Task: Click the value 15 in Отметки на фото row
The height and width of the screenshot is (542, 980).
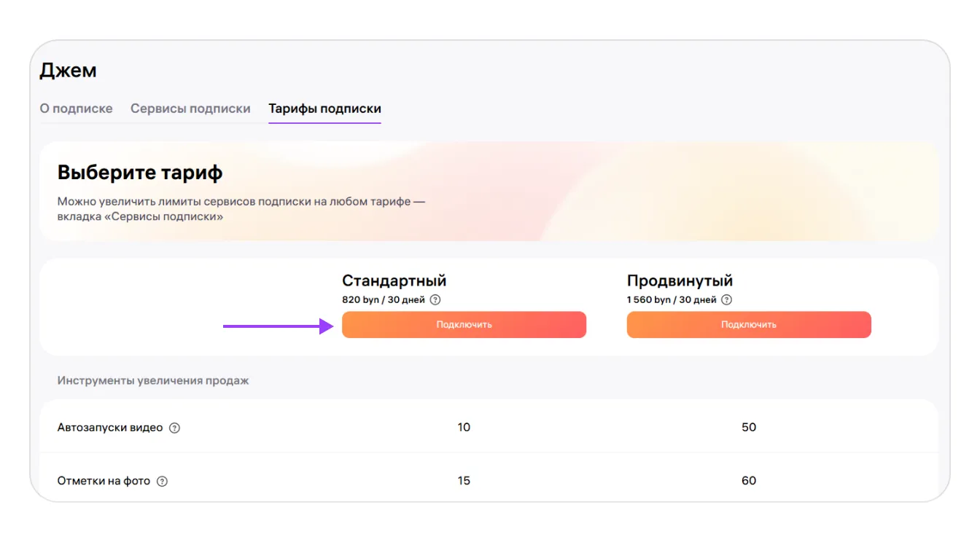Action: pos(464,481)
